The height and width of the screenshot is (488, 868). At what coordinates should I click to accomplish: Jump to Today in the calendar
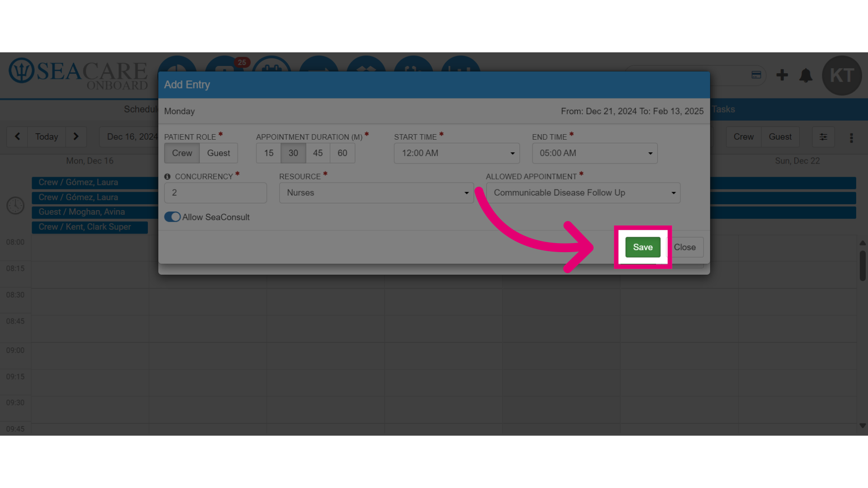pyautogui.click(x=47, y=136)
